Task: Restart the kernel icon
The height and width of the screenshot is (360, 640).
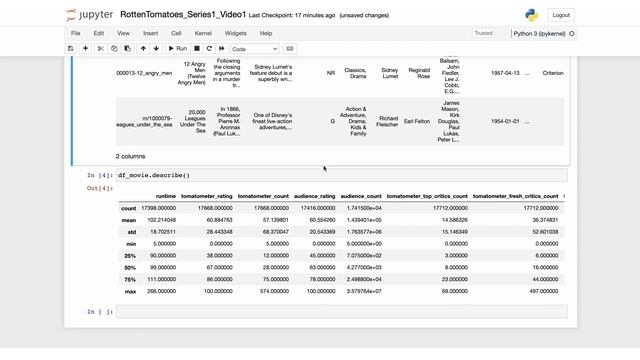Action: (209, 49)
